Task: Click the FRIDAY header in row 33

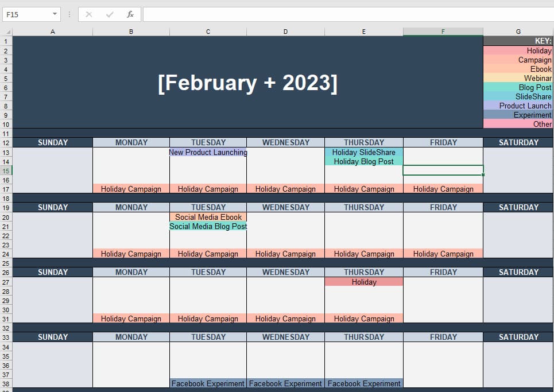Action: click(443, 337)
